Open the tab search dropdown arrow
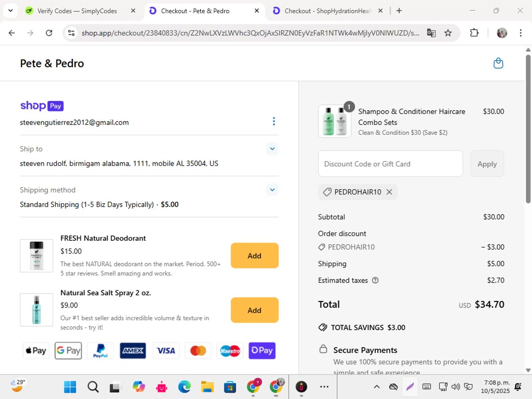The image size is (532, 399). pyautogui.click(x=11, y=11)
